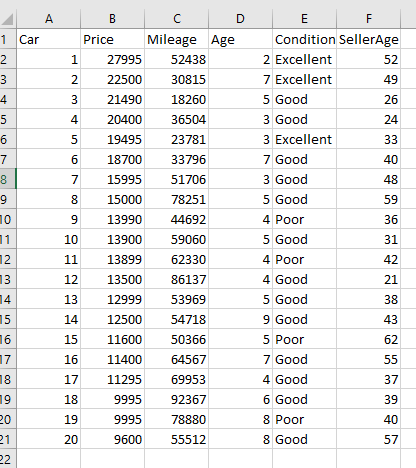Select SellerAge cell 21
Image resolution: width=416 pixels, height=468 pixels.
[x=369, y=279]
